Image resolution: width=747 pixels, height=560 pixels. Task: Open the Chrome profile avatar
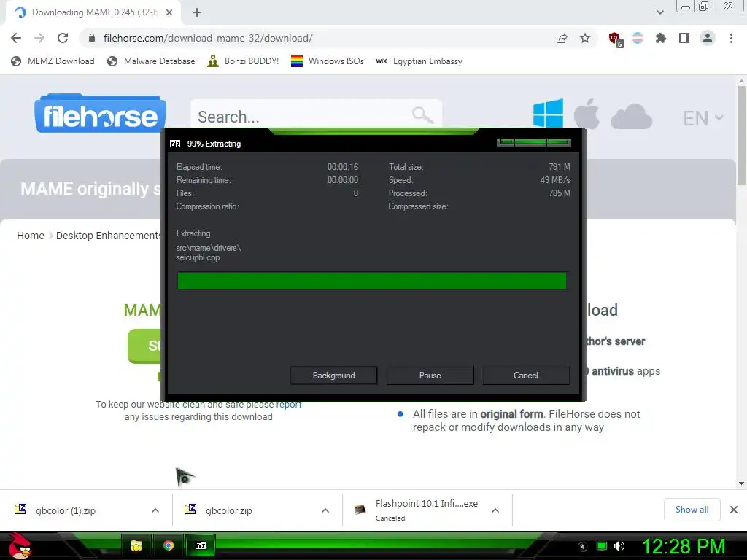click(x=708, y=38)
